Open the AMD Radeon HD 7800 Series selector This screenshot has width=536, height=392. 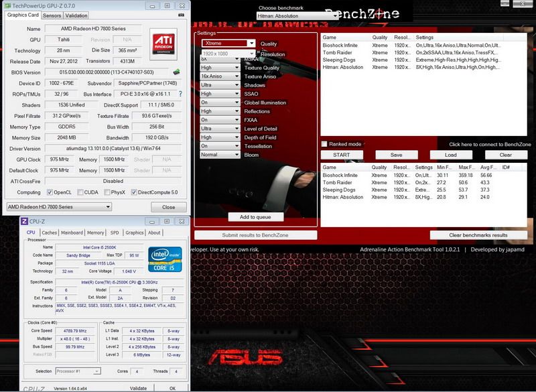coord(58,207)
